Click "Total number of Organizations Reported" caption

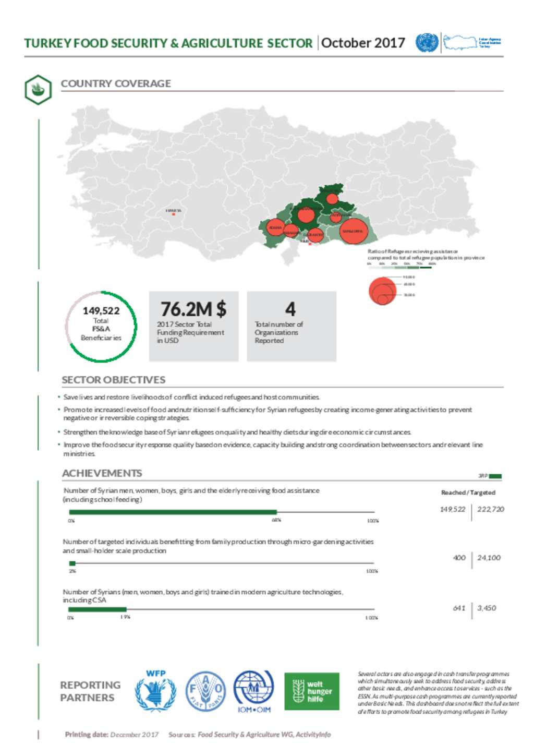tap(278, 332)
